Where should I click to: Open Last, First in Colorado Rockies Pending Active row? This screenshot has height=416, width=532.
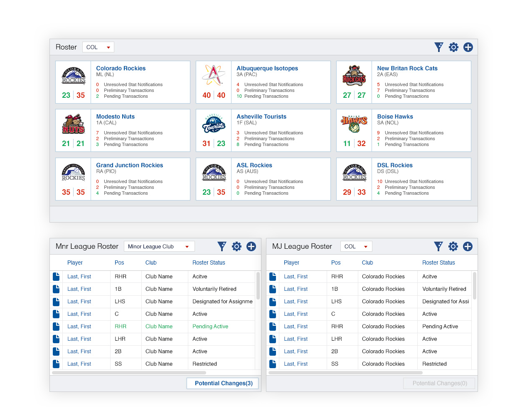point(296,326)
